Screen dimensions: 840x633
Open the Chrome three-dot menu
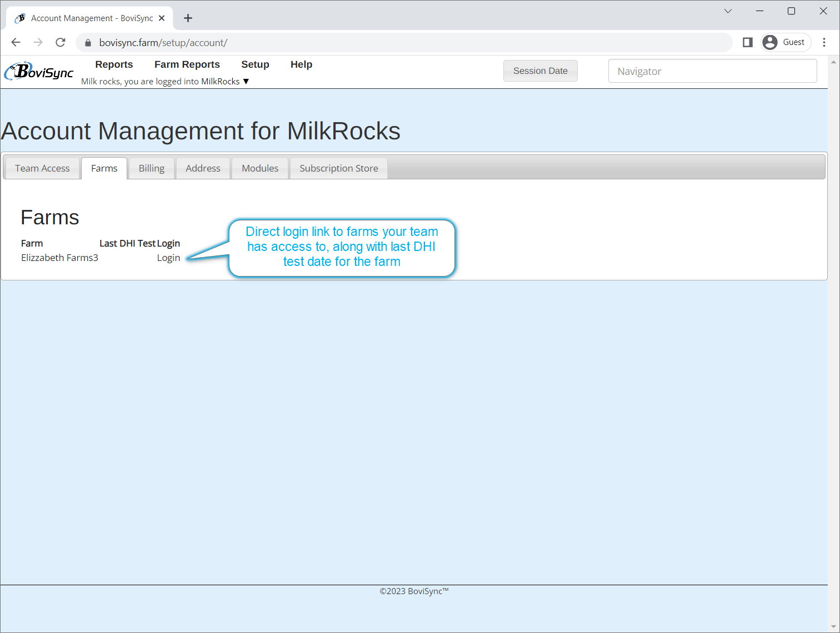click(x=824, y=42)
